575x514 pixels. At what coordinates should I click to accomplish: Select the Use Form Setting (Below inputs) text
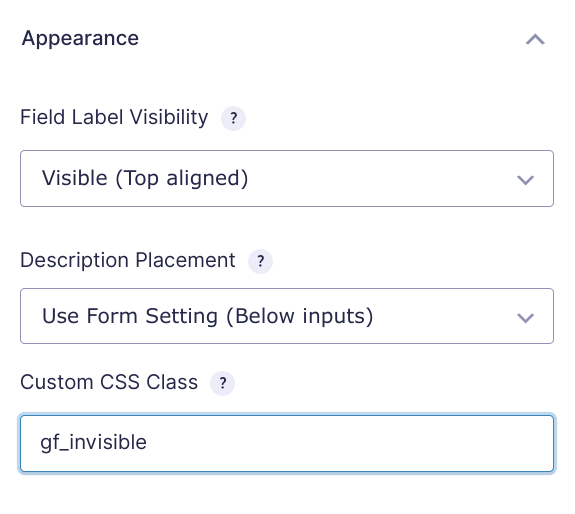(208, 316)
